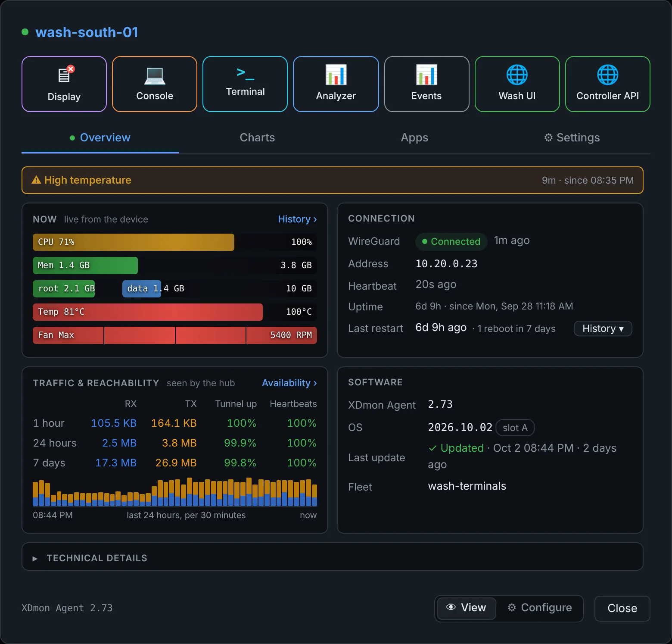Click the slot A badge

click(x=515, y=428)
